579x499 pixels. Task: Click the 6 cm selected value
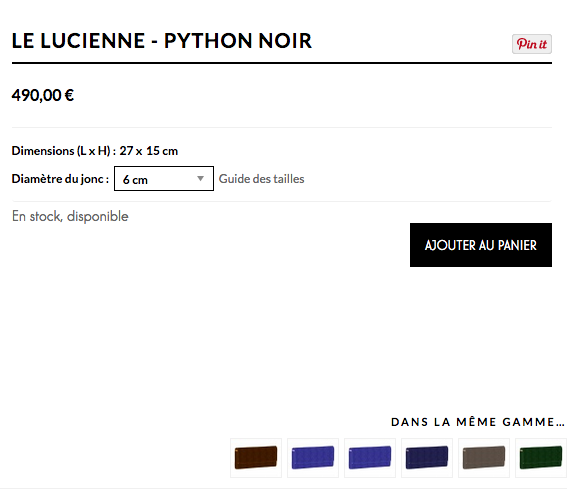[135, 180]
